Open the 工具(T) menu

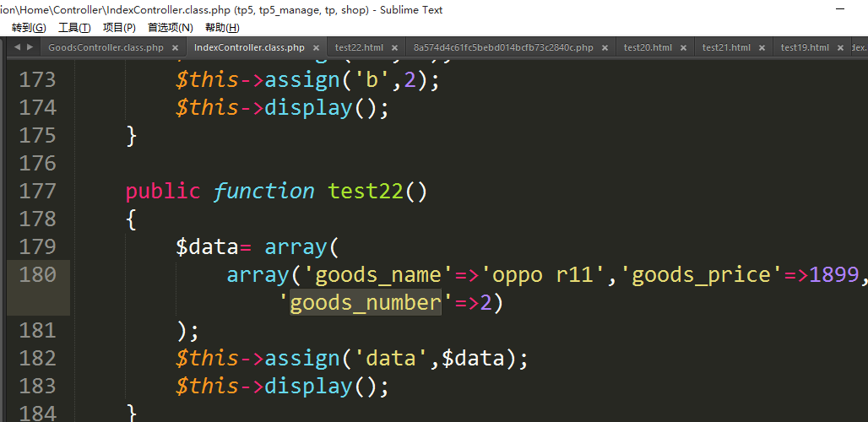(x=74, y=28)
